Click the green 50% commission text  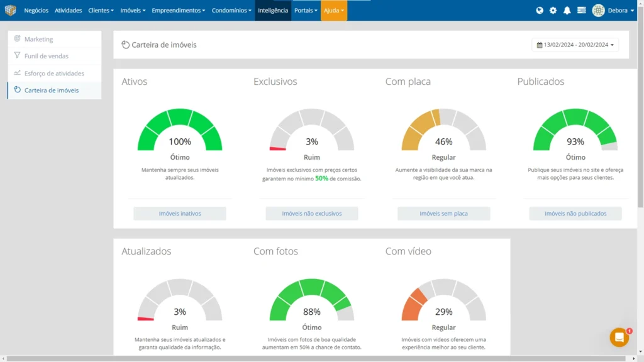321,178
